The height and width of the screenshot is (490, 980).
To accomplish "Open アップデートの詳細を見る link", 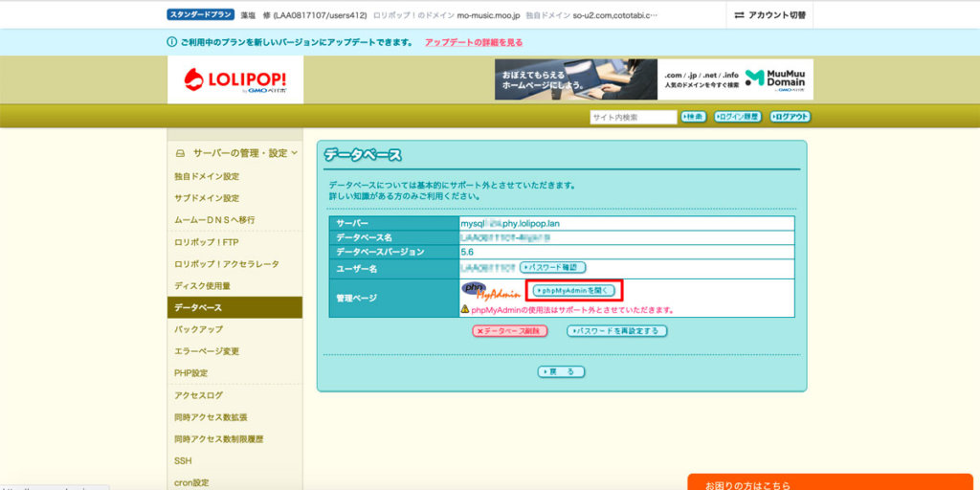I will point(474,42).
